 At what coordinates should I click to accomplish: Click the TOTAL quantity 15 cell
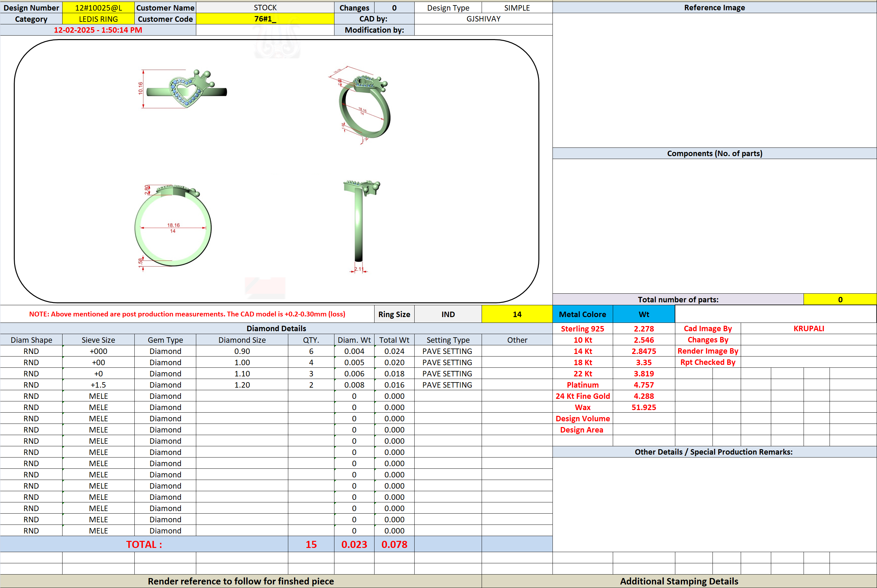pos(311,544)
